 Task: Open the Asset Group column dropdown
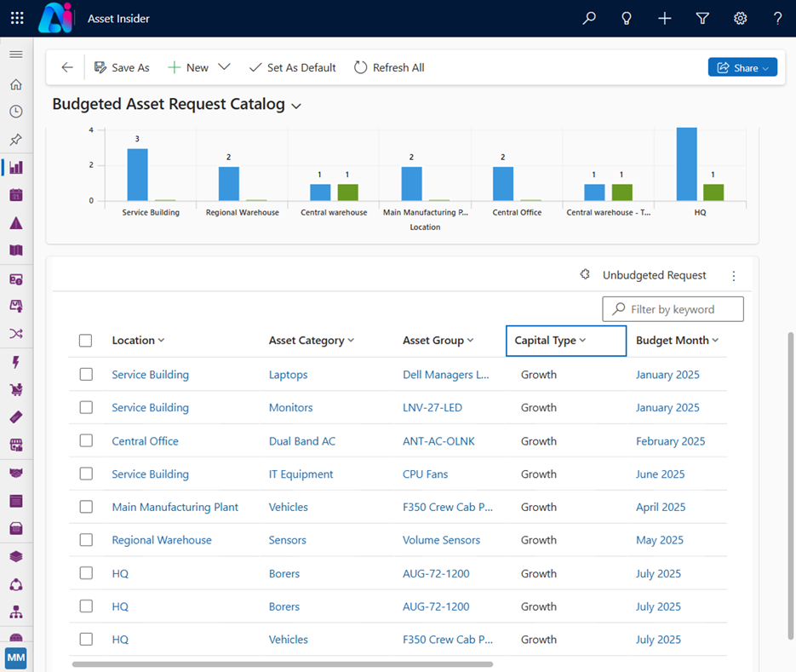pos(438,341)
